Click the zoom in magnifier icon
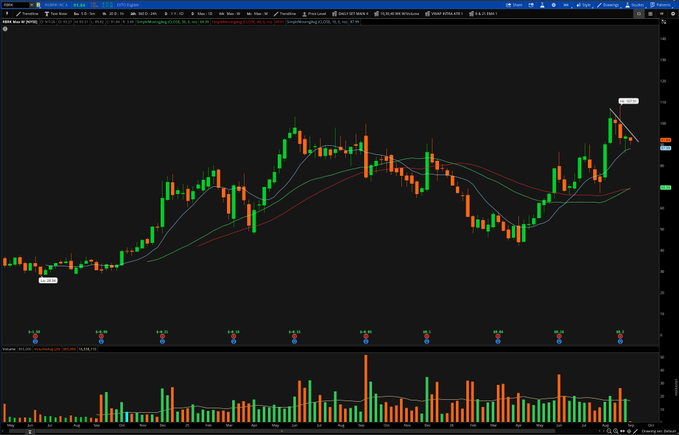 [615, 431]
